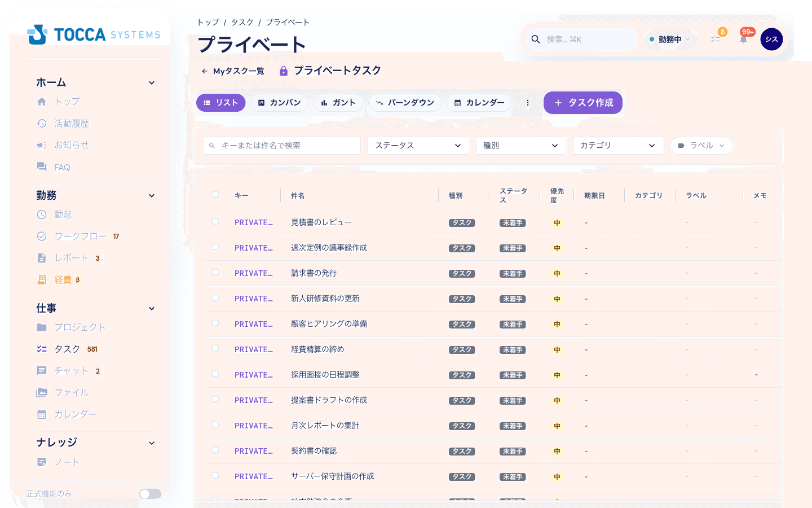The width and height of the screenshot is (812, 508).
Task: Open FAQ in the sidebar
Action: (x=54, y=167)
